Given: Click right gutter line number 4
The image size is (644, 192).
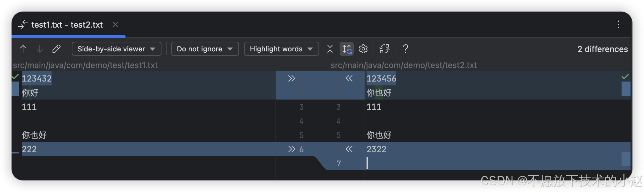Looking at the screenshot, I should [x=339, y=121].
